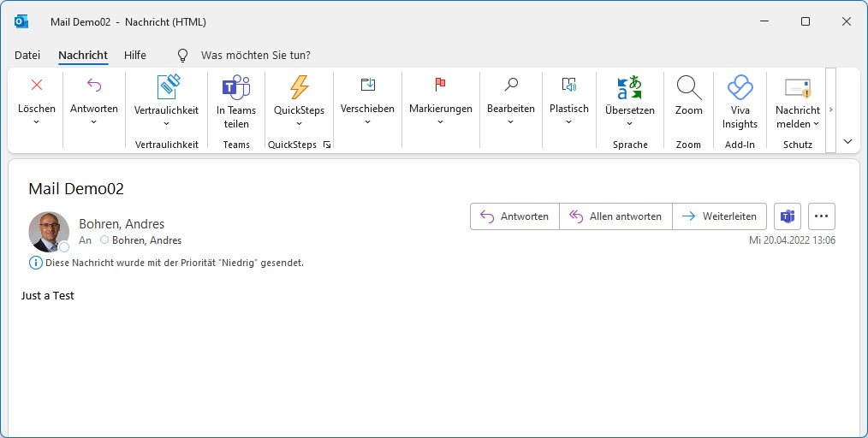The width and height of the screenshot is (868, 438).
Task: Share the message via In Teams teilen
Action: (x=236, y=103)
